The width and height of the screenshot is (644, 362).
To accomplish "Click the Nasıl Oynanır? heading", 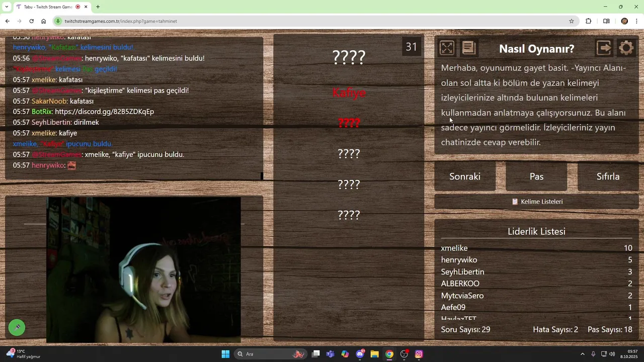I will [536, 49].
